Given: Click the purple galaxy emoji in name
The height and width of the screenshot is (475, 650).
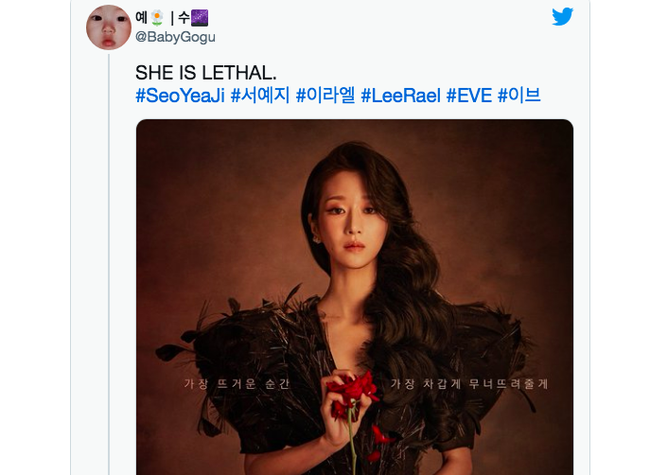Looking at the screenshot, I should [x=199, y=18].
